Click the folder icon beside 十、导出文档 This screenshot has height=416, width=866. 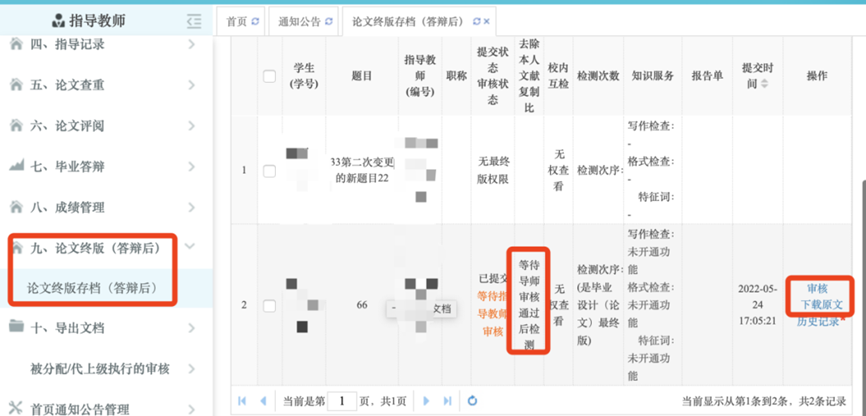16,327
